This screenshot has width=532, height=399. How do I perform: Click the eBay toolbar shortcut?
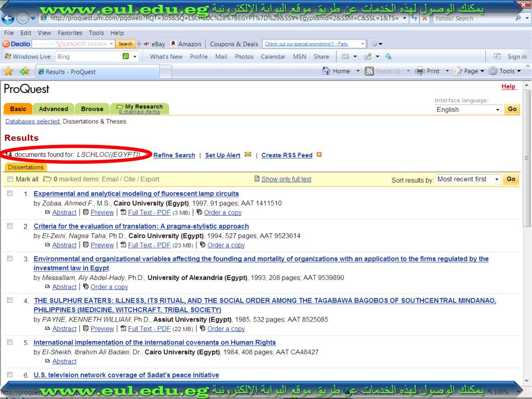point(154,44)
